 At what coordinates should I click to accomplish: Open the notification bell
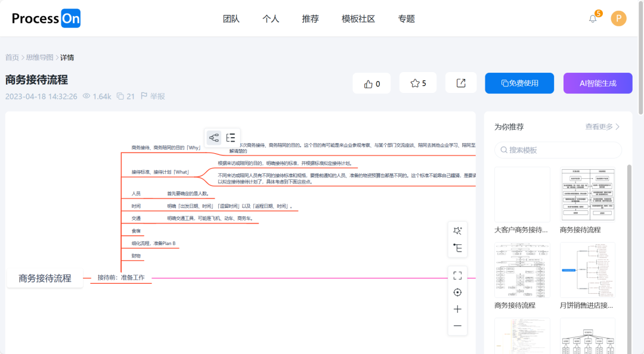pyautogui.click(x=593, y=19)
